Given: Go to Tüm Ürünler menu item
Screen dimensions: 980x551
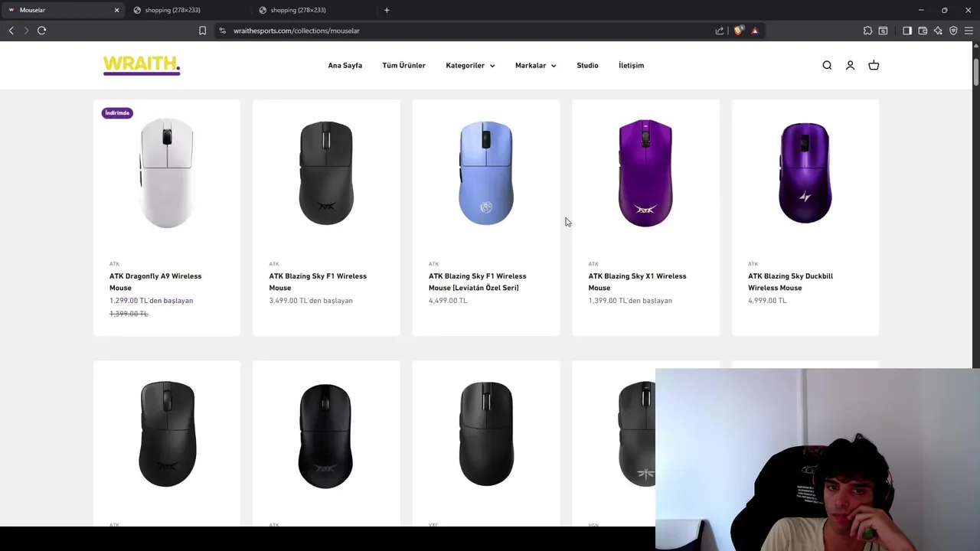Looking at the screenshot, I should click(x=403, y=65).
